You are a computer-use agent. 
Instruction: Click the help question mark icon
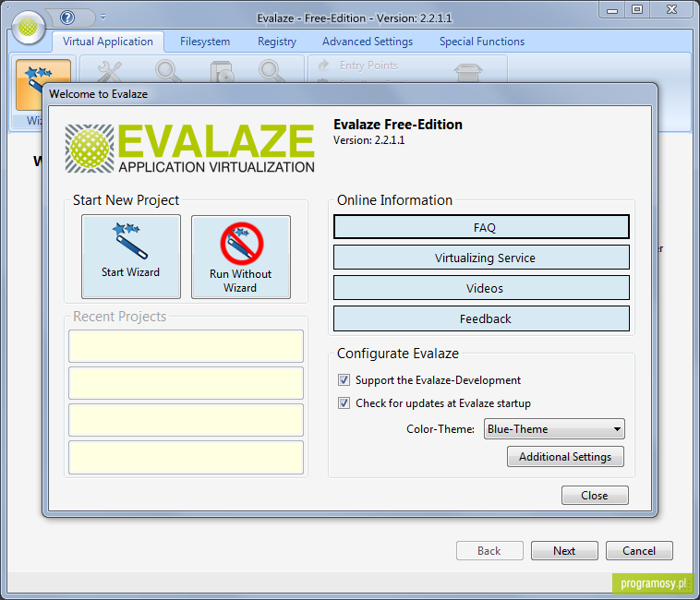click(67, 18)
